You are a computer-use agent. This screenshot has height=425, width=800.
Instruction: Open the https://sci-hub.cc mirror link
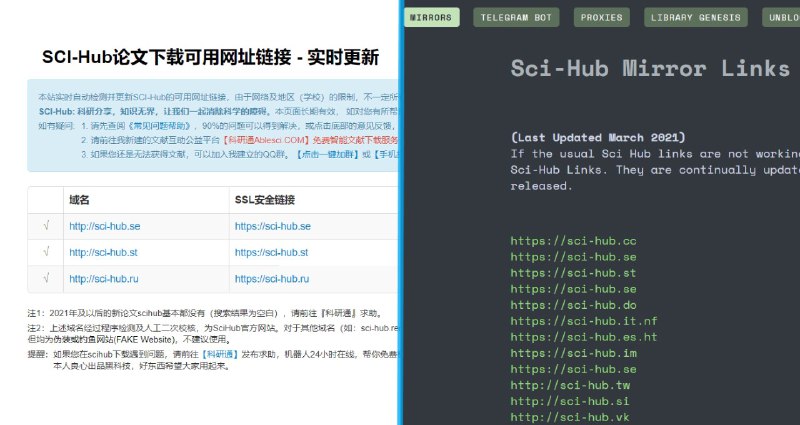[573, 241]
